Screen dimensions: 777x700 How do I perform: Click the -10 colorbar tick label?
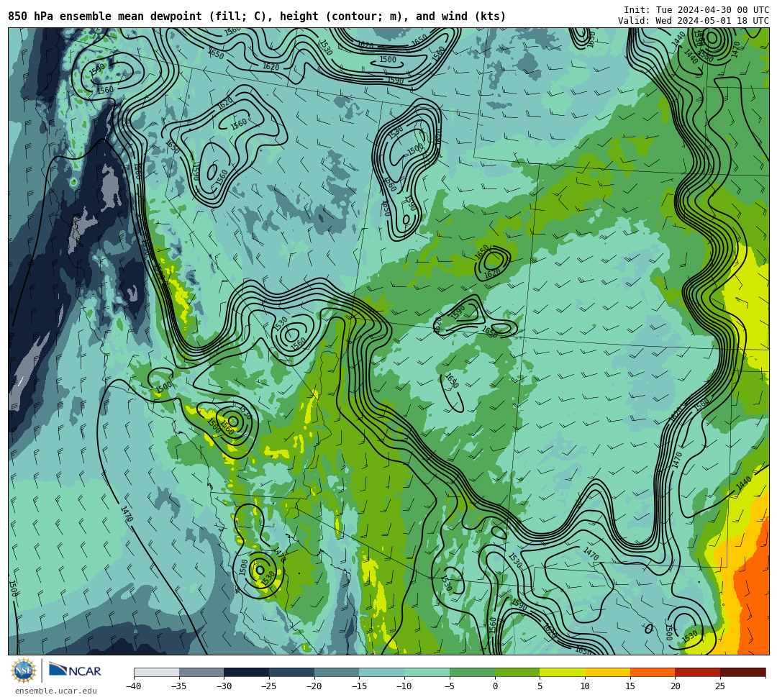click(404, 686)
